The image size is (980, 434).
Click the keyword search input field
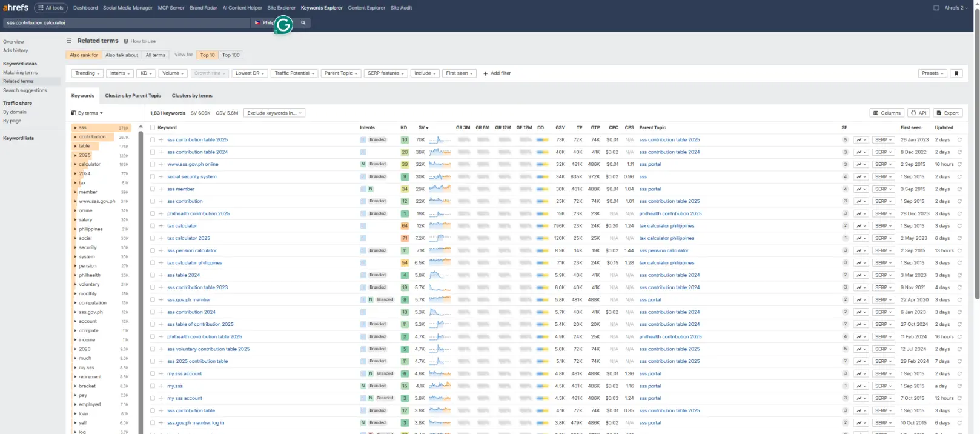127,22
